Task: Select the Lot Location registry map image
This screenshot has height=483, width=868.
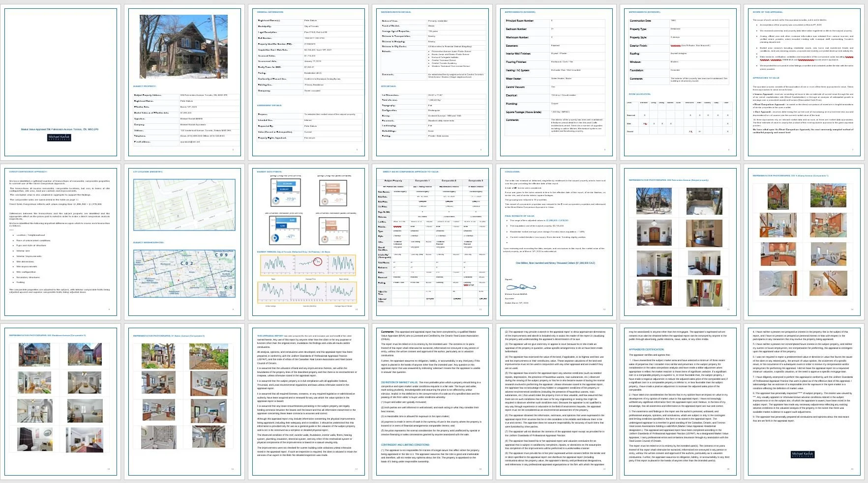Action: click(x=184, y=205)
